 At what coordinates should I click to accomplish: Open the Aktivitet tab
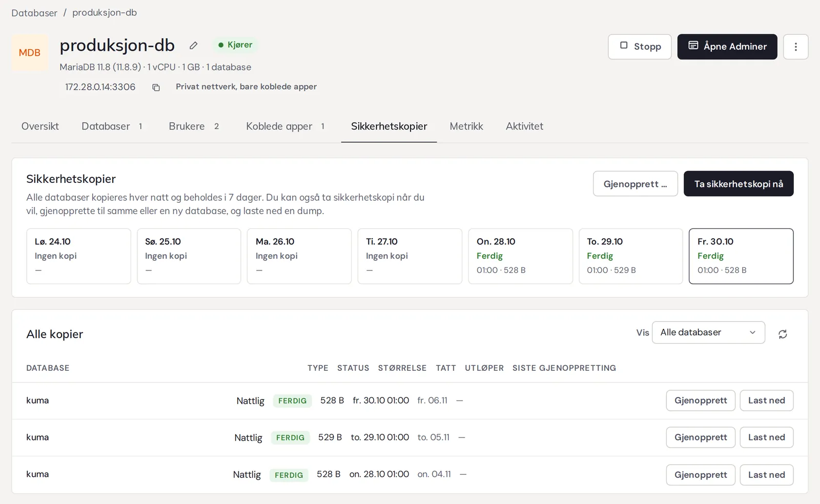point(524,127)
